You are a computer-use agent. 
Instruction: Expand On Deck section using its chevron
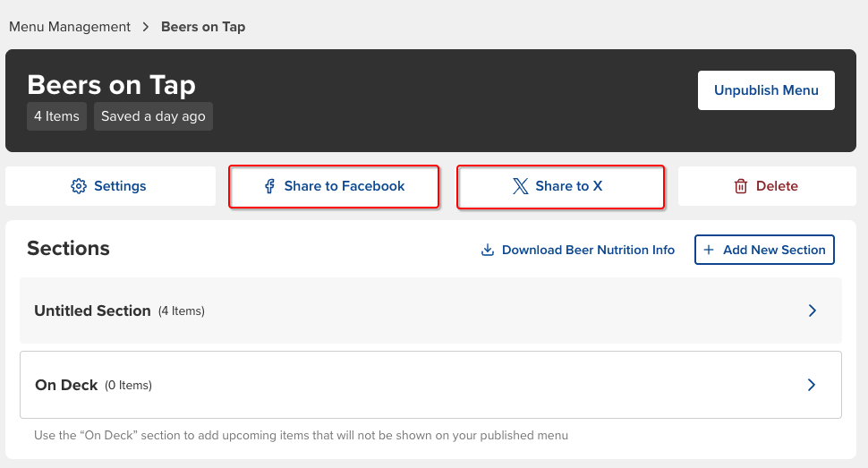pyautogui.click(x=812, y=385)
